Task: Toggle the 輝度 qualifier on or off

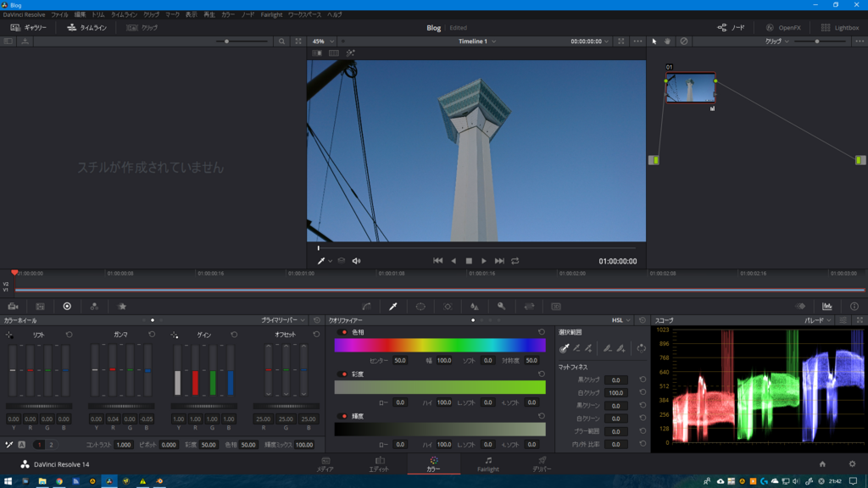Action: (x=344, y=416)
